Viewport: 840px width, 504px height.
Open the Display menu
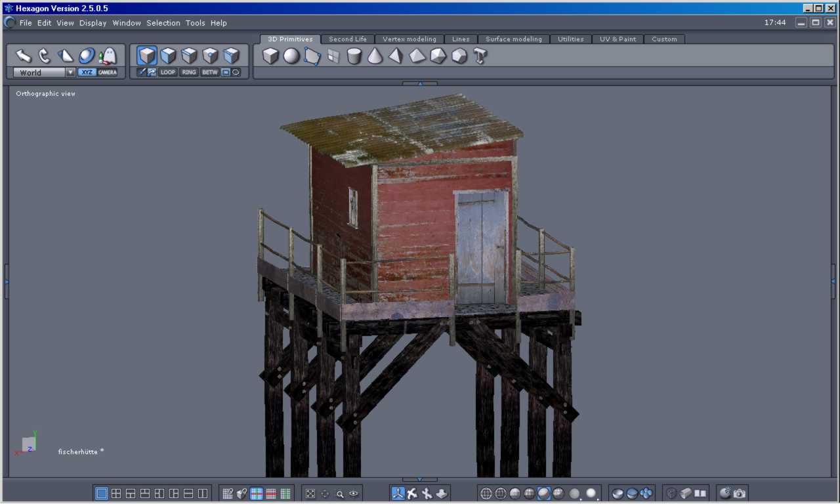click(93, 23)
